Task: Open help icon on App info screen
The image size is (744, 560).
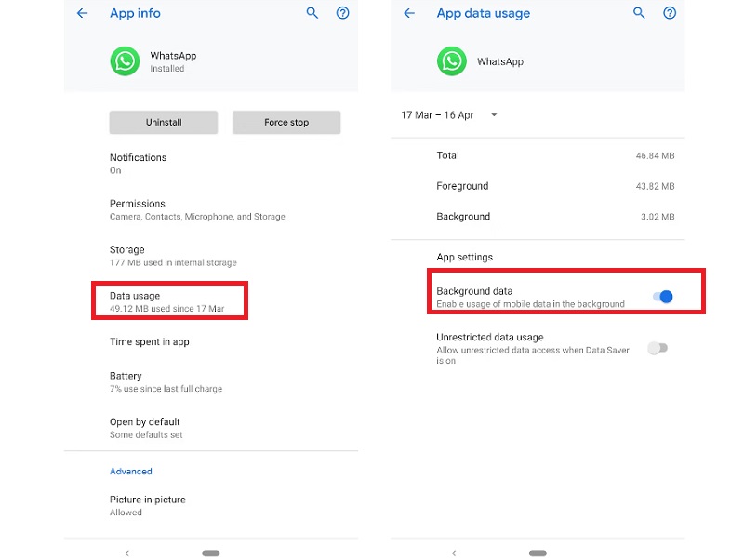Action: [x=342, y=13]
